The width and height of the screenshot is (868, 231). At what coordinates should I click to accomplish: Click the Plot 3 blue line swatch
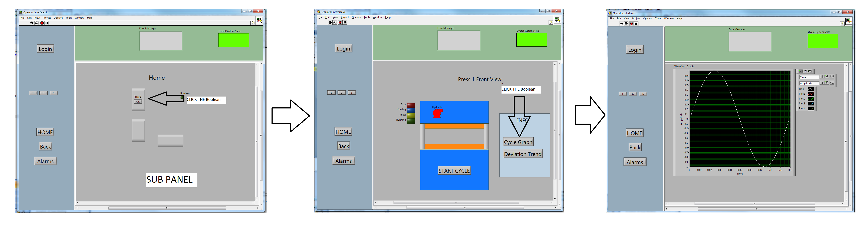pyautogui.click(x=811, y=104)
